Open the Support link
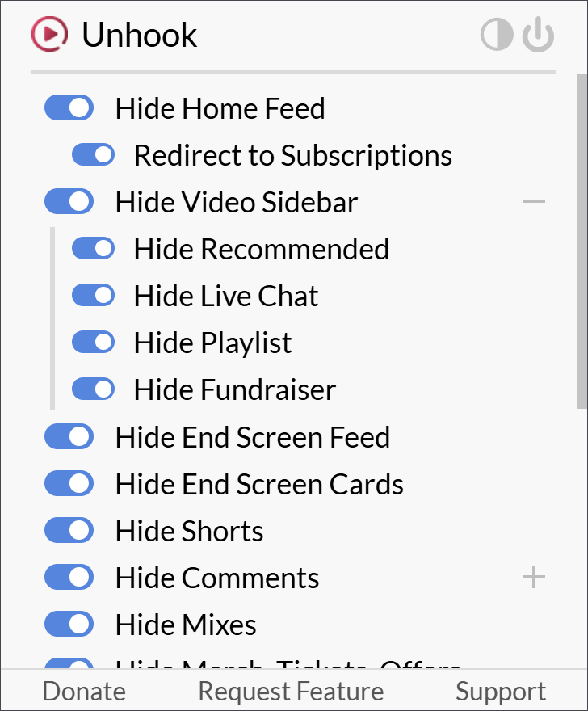The width and height of the screenshot is (588, 711). coord(501,692)
